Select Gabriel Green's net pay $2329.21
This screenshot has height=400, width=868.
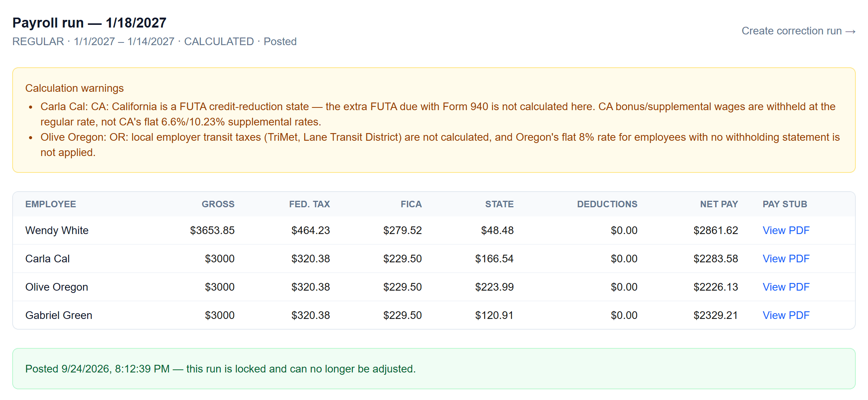716,315
